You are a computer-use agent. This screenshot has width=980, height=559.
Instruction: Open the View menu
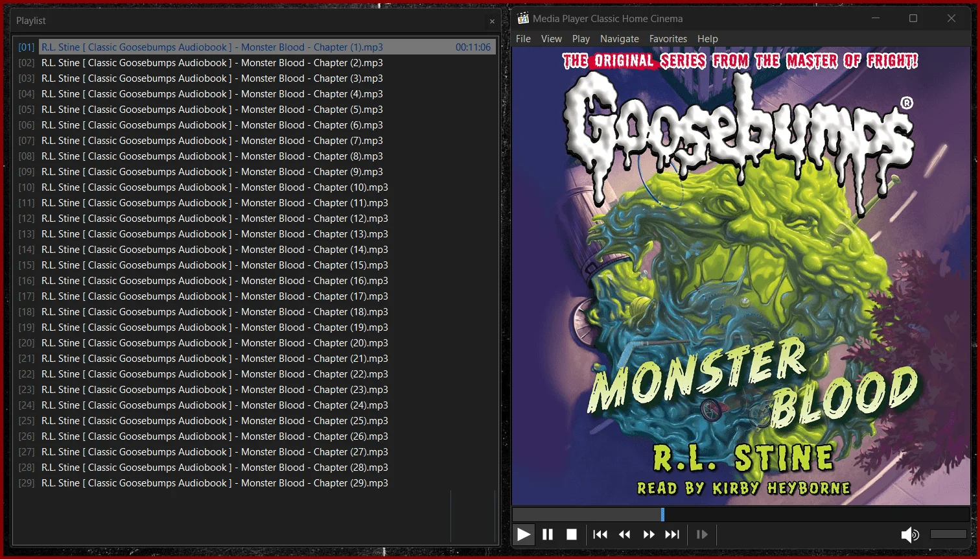tap(552, 39)
